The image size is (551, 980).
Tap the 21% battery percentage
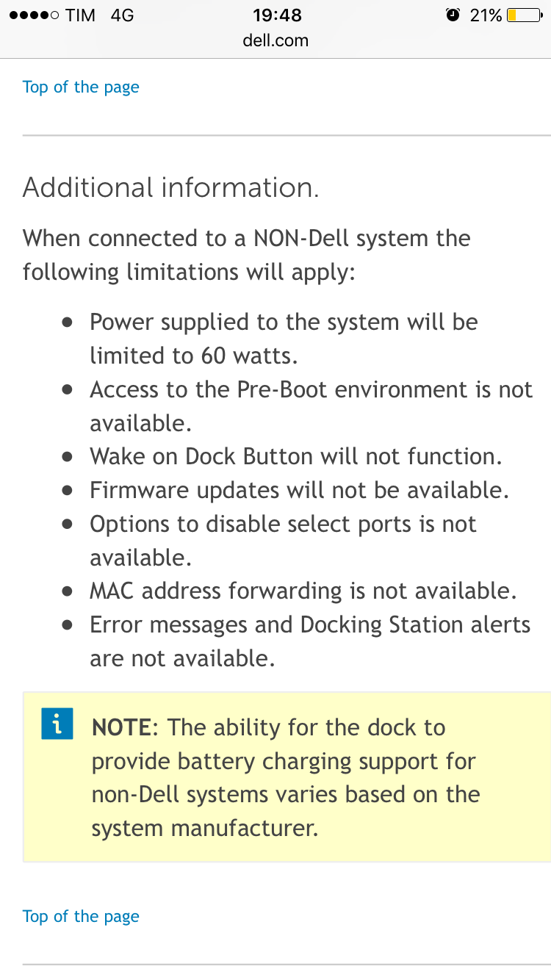click(486, 15)
